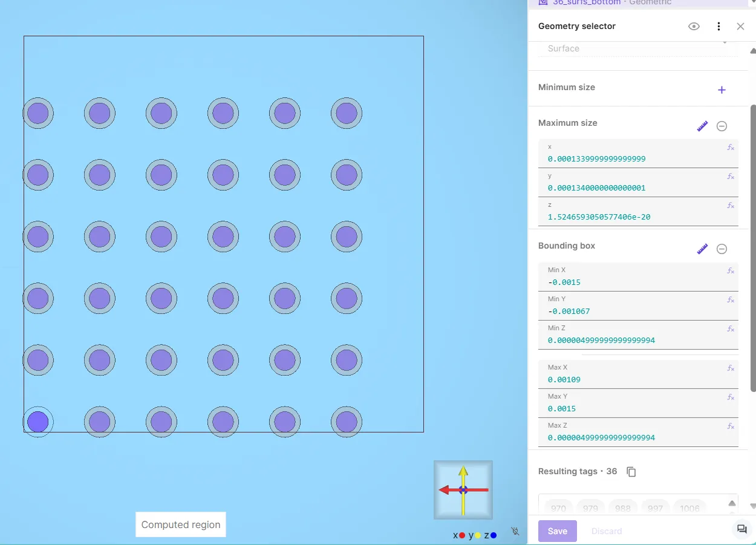The image size is (756, 545).
Task: Click the Save button
Action: tap(557, 531)
